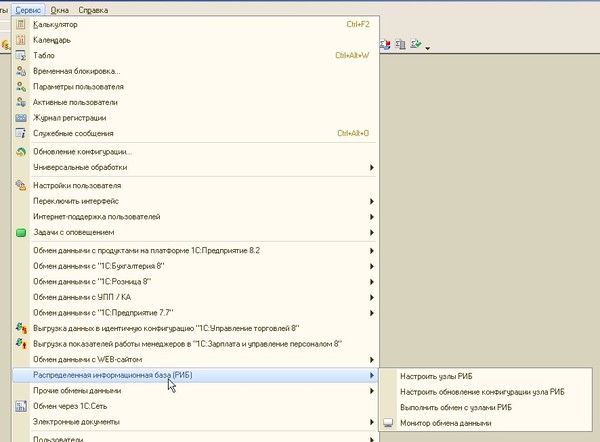Screen dimensions: 600x442
Task: Open Журнал регистрации entry
Action: coord(195,118)
